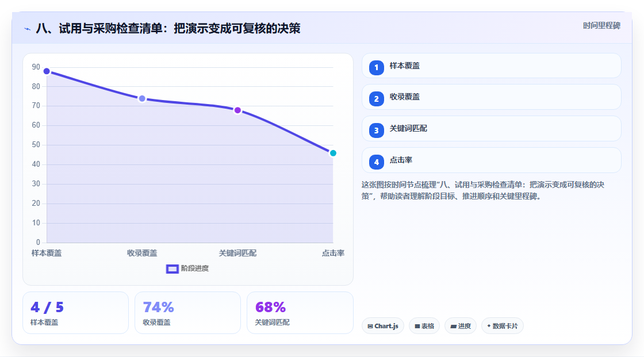The image size is (644, 357).
Task: Click the numbered badge 4 for 点击率
Action: click(x=376, y=162)
